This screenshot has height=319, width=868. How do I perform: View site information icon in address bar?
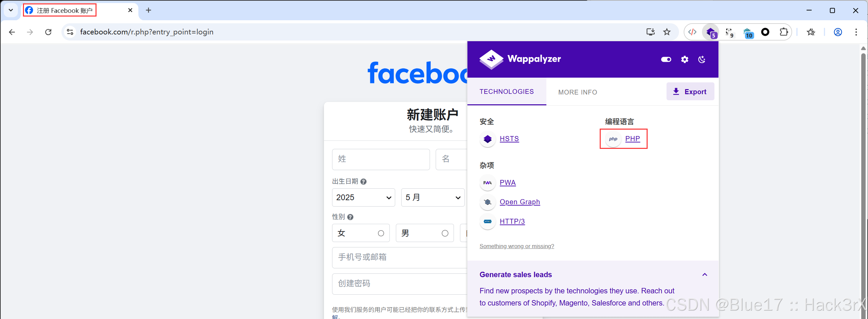coord(70,32)
